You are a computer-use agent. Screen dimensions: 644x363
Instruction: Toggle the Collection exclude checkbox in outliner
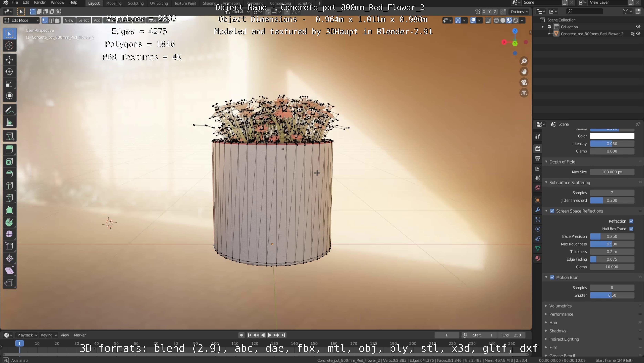(x=549, y=27)
